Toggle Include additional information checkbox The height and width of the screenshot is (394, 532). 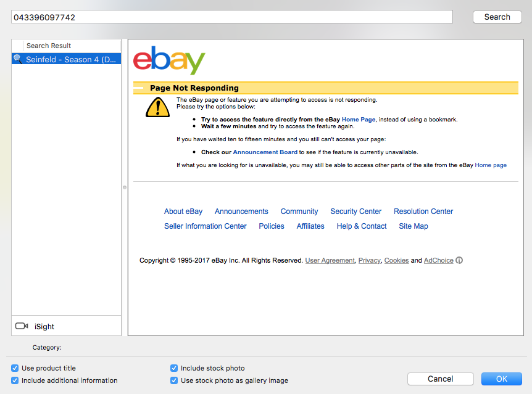coord(15,380)
